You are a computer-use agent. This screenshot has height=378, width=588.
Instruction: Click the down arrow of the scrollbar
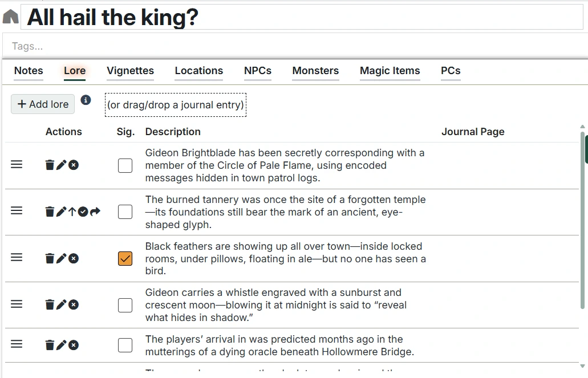[582, 366]
